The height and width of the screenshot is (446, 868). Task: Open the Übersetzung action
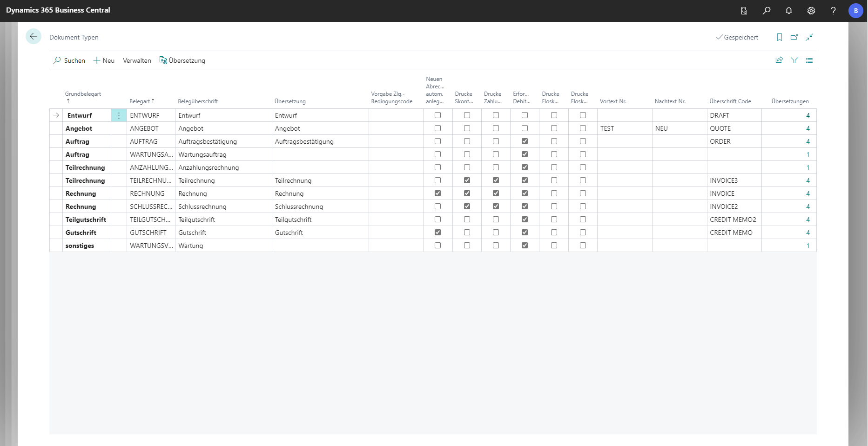click(182, 60)
